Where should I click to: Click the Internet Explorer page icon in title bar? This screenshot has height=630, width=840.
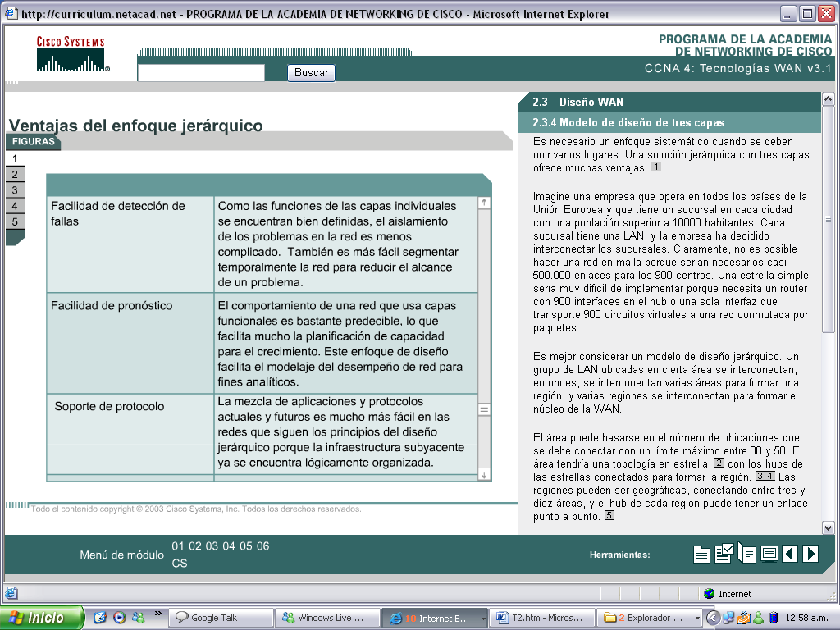point(11,13)
